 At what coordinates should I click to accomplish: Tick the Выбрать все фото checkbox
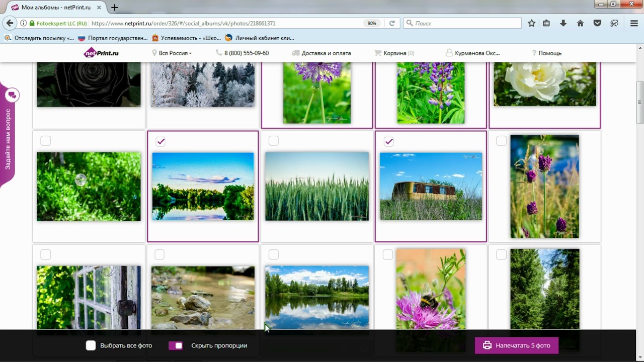click(x=91, y=345)
